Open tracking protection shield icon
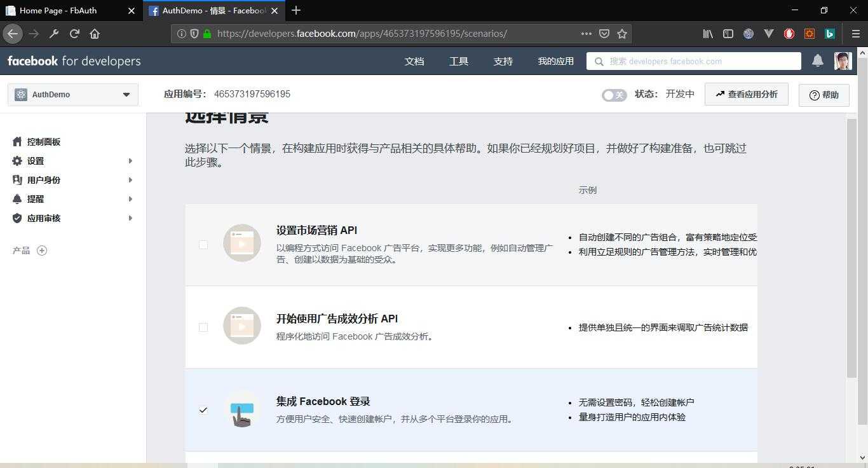Viewport: 868px width, 468px height. pyautogui.click(x=194, y=34)
